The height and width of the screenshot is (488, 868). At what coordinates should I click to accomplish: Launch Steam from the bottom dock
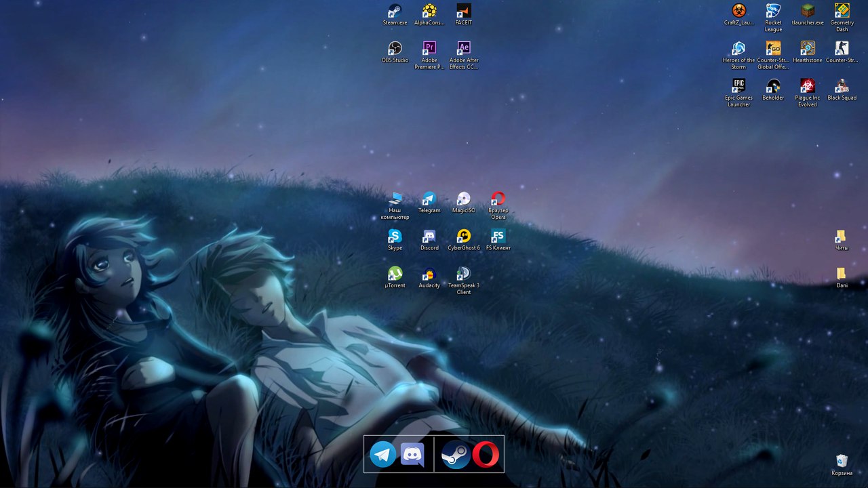point(456,454)
